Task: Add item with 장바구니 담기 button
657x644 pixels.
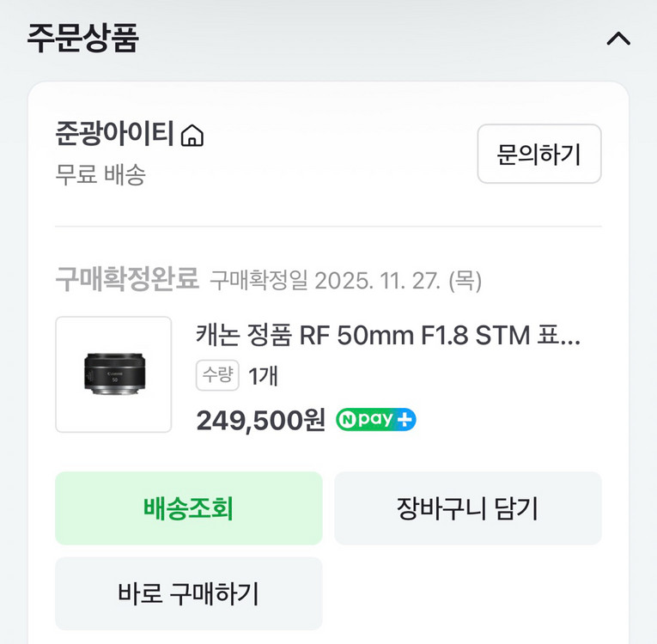Action: 467,508
